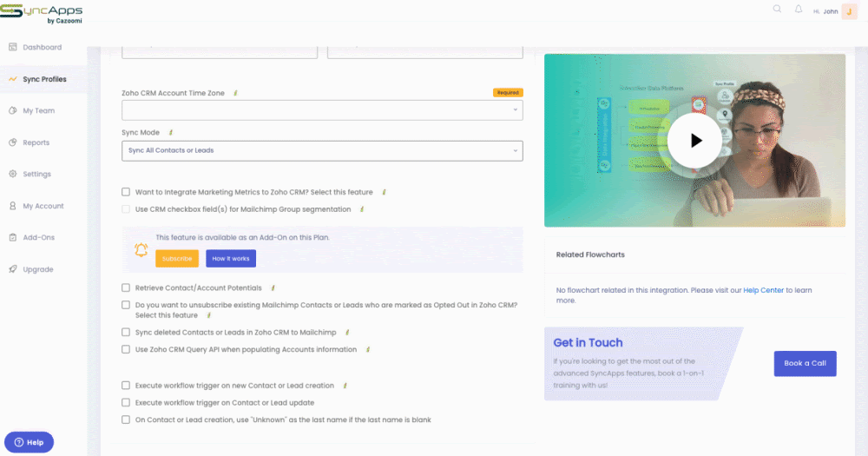Click the My Team icon
Image resolution: width=868 pixels, height=456 pixels.
(13, 111)
